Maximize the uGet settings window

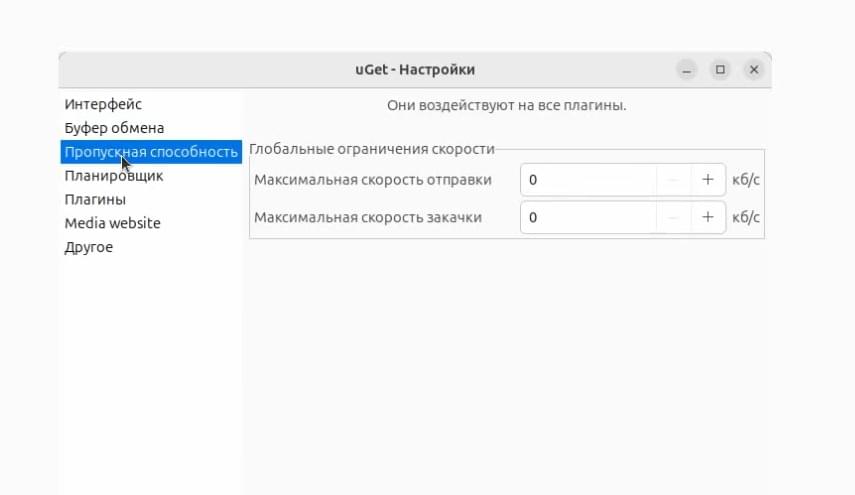pos(720,70)
